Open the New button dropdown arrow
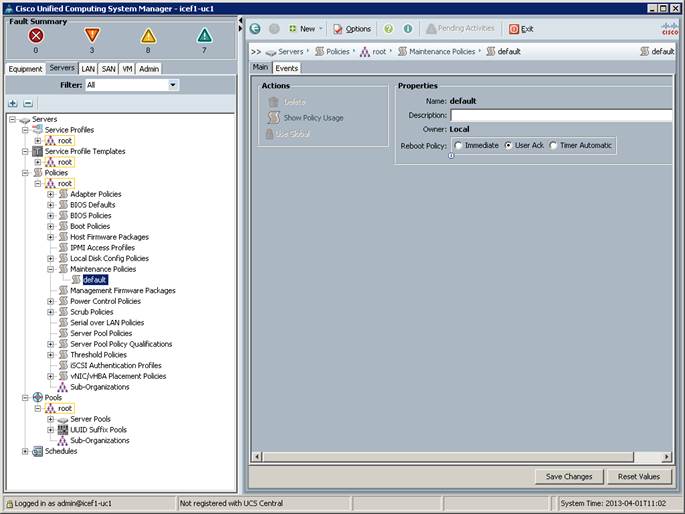The image size is (685, 514). (321, 29)
